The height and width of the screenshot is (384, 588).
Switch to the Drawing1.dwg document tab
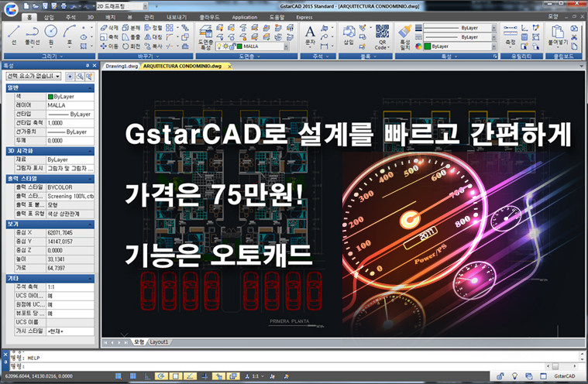(x=121, y=66)
